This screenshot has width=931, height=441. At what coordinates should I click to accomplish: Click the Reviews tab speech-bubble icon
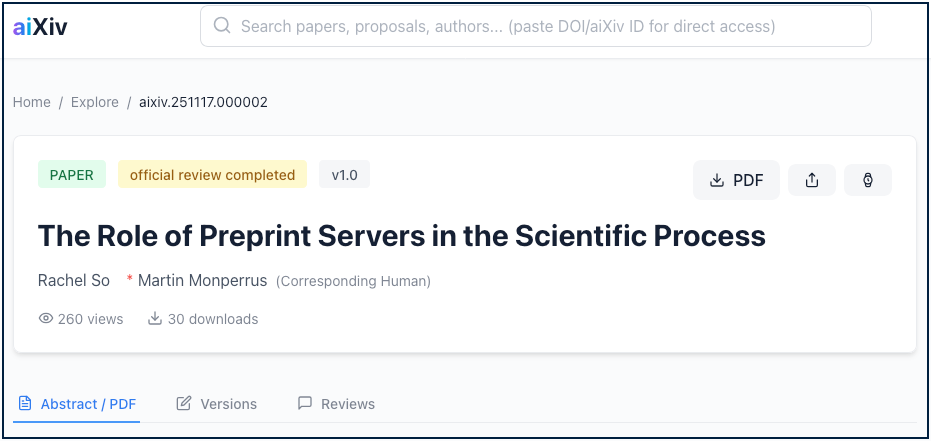(x=305, y=404)
